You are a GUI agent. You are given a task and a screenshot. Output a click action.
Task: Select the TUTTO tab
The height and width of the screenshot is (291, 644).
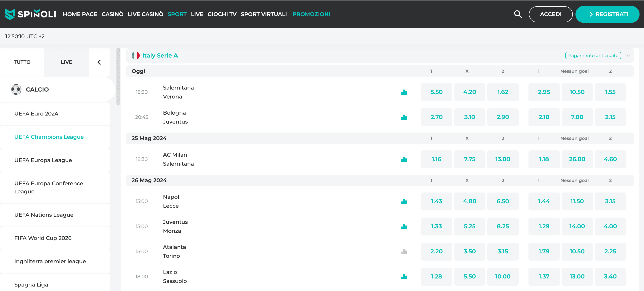click(x=22, y=62)
